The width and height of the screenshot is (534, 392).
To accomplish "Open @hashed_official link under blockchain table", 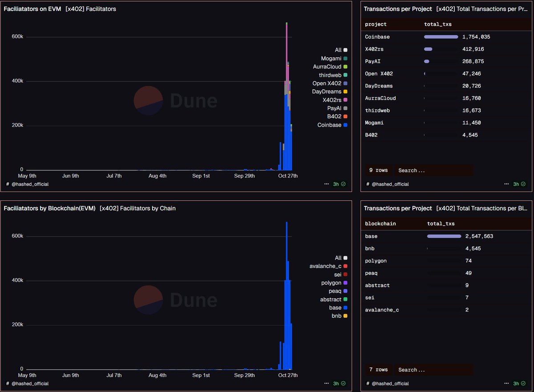I will pos(390,383).
